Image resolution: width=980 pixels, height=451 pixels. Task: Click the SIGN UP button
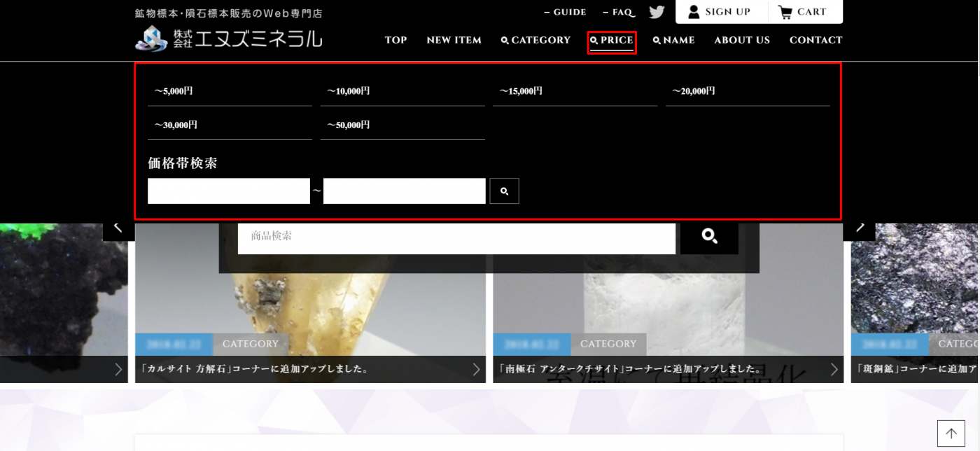pos(721,12)
